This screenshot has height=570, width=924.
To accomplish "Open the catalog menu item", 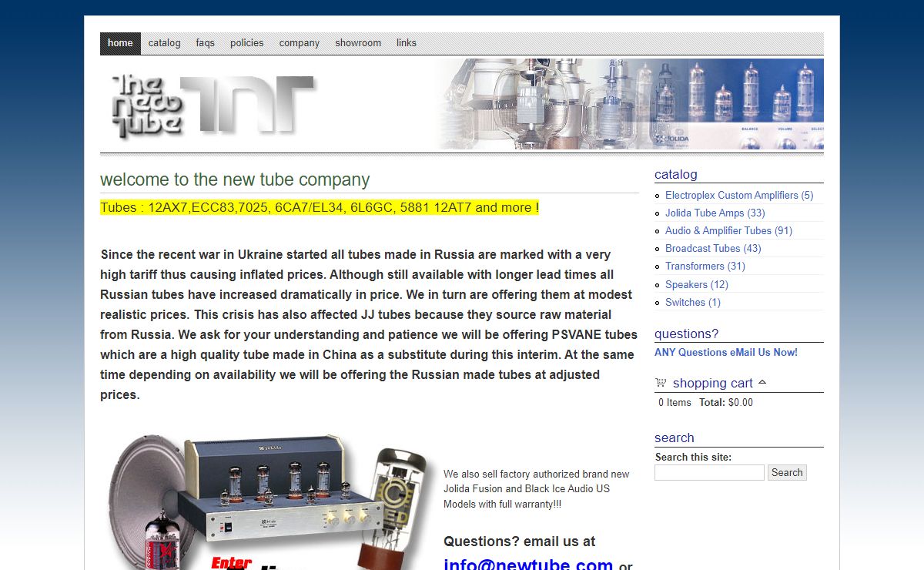I will tap(164, 43).
